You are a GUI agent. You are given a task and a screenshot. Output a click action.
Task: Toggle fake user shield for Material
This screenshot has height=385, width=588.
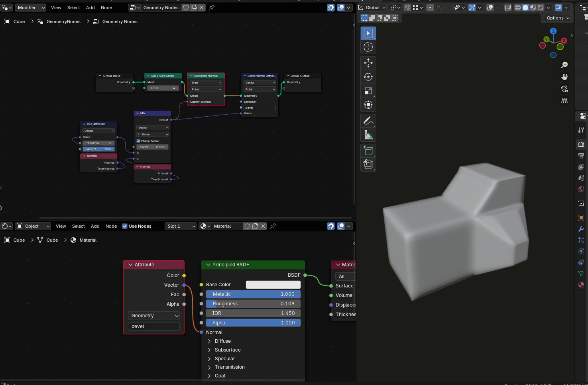[247, 226]
